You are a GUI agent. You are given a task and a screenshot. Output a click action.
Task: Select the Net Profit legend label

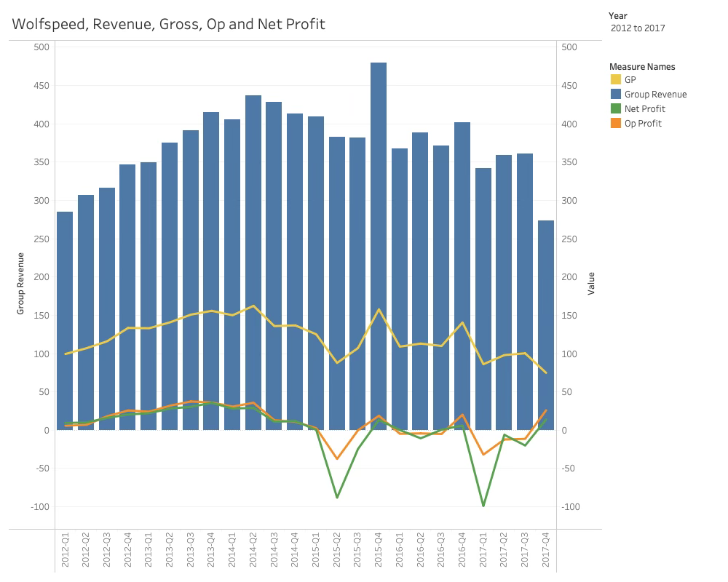coord(644,108)
